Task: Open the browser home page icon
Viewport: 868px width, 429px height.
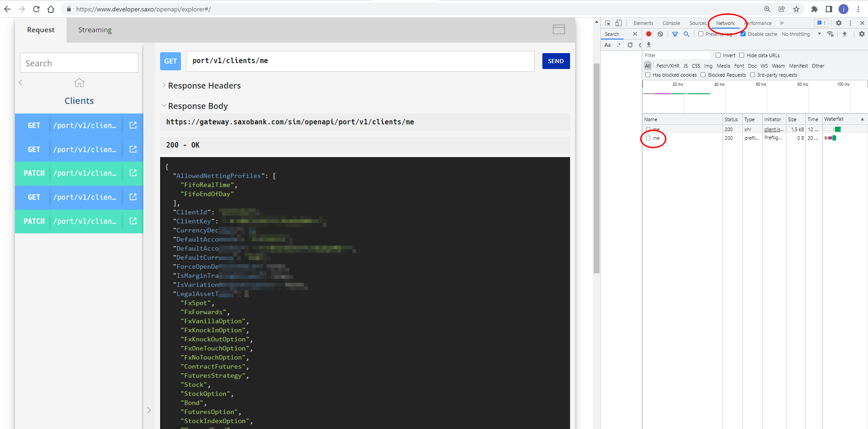Action: pos(51,9)
